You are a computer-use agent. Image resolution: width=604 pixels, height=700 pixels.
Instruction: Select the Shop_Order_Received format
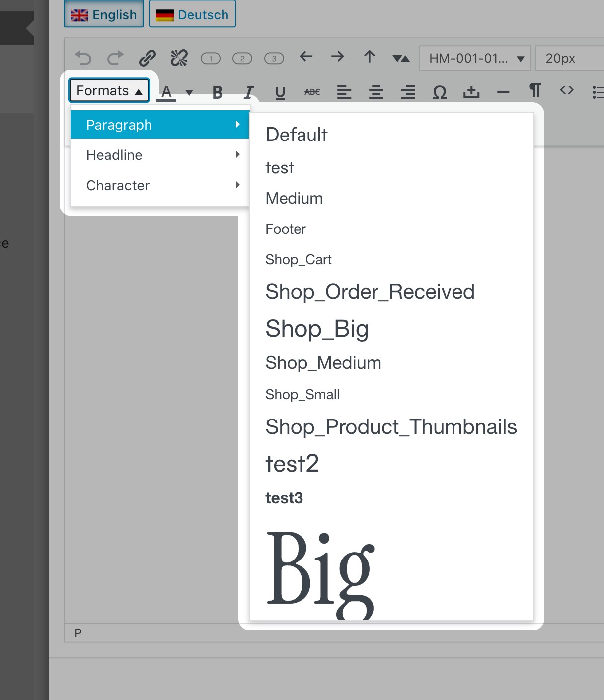click(x=391, y=292)
